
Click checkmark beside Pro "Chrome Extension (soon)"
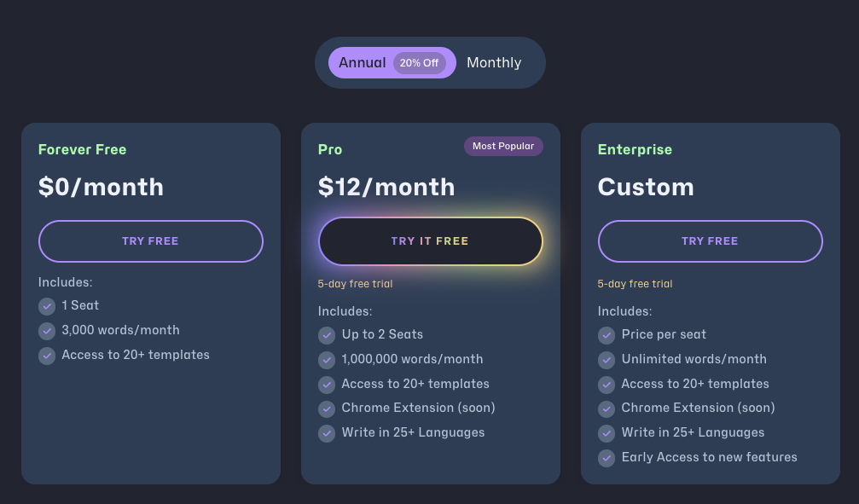327,408
